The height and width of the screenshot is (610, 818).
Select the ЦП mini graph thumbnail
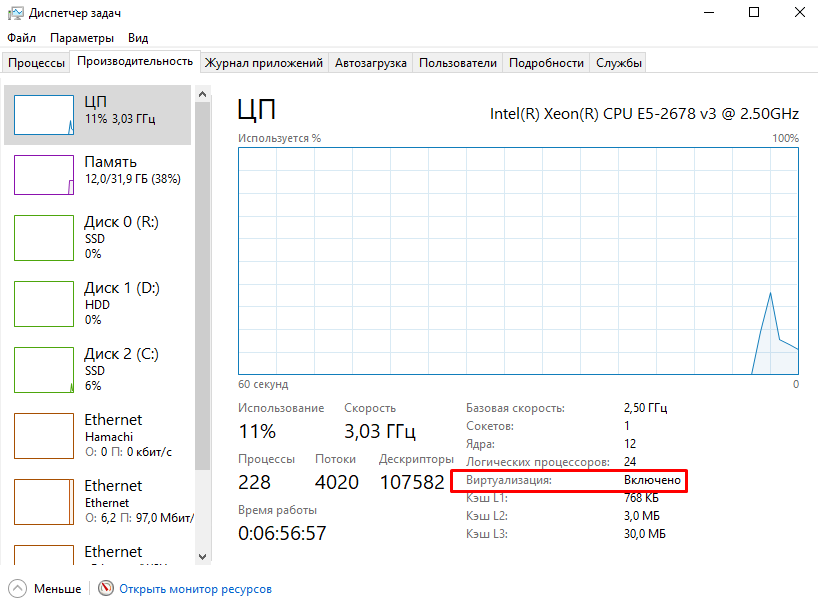[x=44, y=115]
